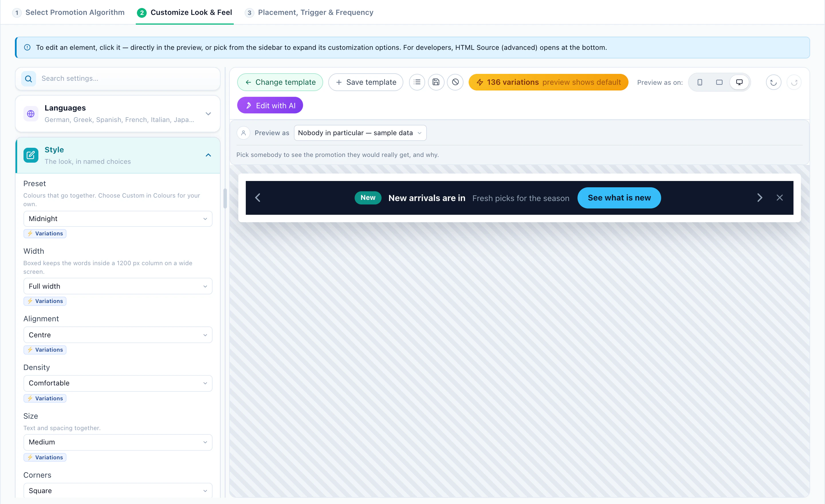Image resolution: width=825 pixels, height=504 pixels.
Task: Click the Change template button
Action: tap(280, 82)
